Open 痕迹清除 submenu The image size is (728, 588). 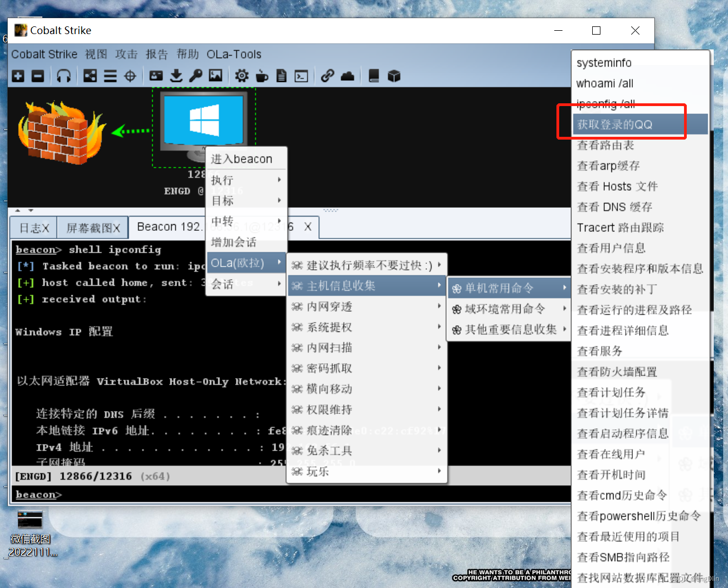[x=367, y=430]
